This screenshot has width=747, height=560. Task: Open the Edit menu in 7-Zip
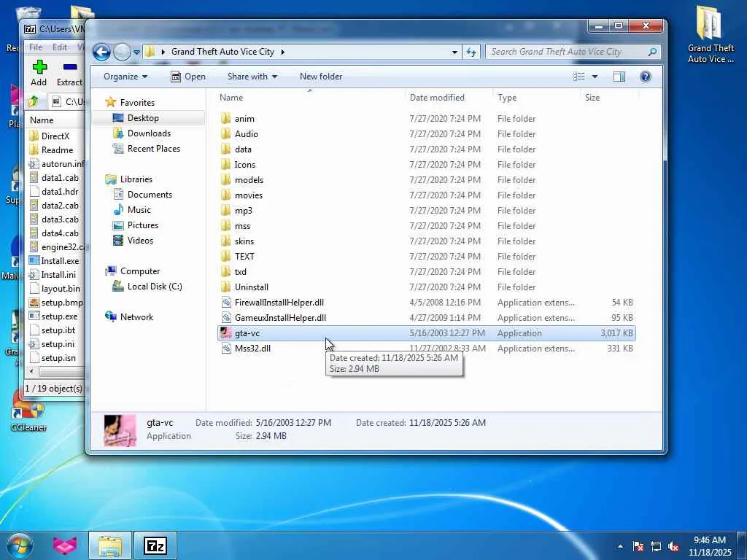click(60, 47)
